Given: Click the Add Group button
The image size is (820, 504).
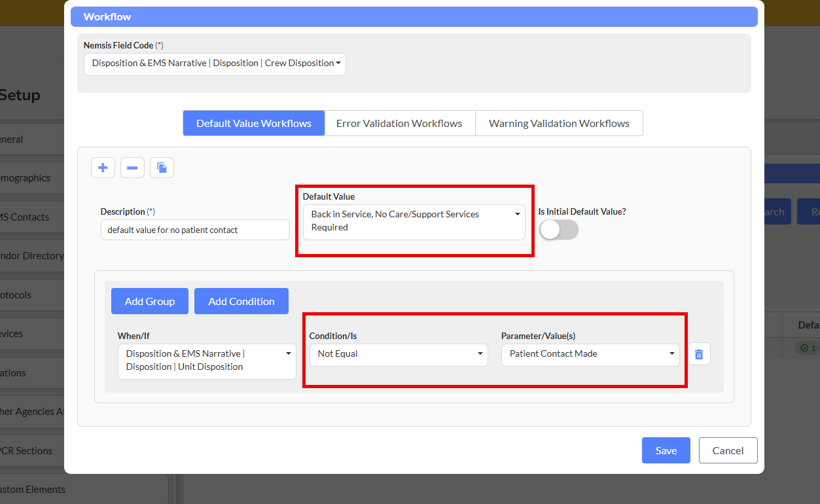Looking at the screenshot, I should click(150, 301).
